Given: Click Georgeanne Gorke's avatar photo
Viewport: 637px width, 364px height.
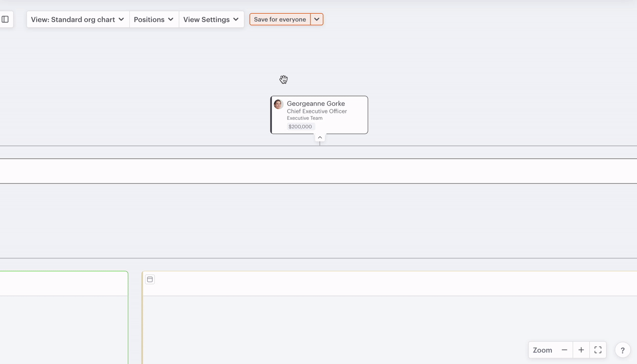Looking at the screenshot, I should click(279, 104).
